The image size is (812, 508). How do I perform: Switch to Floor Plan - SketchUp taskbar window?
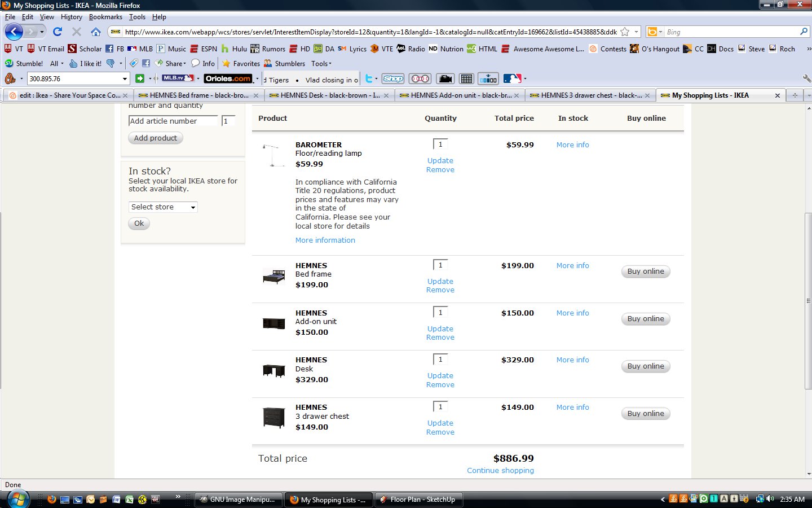click(x=418, y=500)
